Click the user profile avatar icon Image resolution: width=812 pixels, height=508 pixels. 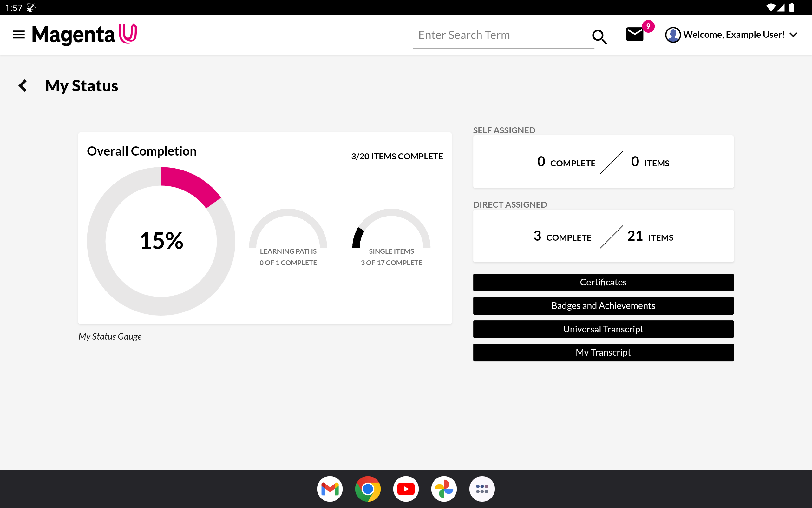(x=672, y=35)
